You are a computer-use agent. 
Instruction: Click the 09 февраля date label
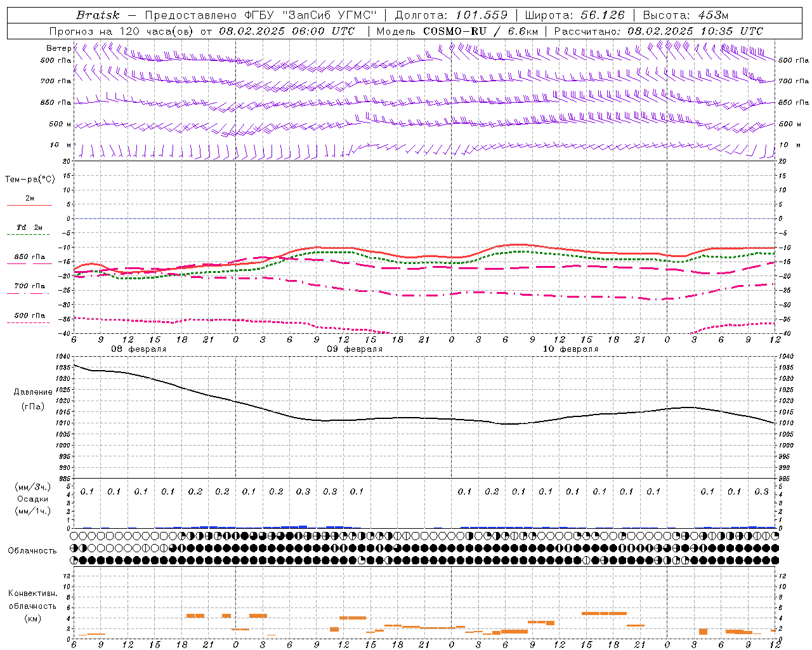tap(355, 349)
